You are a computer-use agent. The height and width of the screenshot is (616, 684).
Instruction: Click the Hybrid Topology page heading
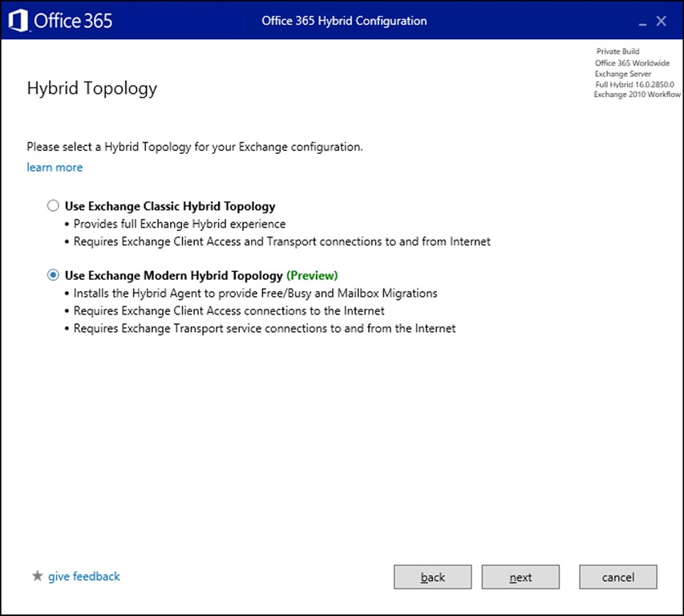tap(92, 88)
